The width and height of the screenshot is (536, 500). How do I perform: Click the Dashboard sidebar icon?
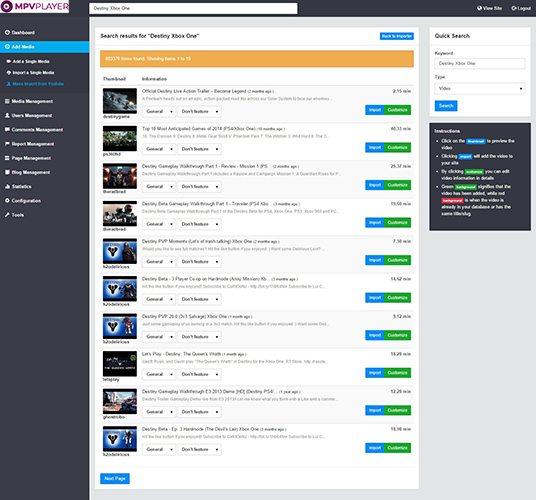7,32
